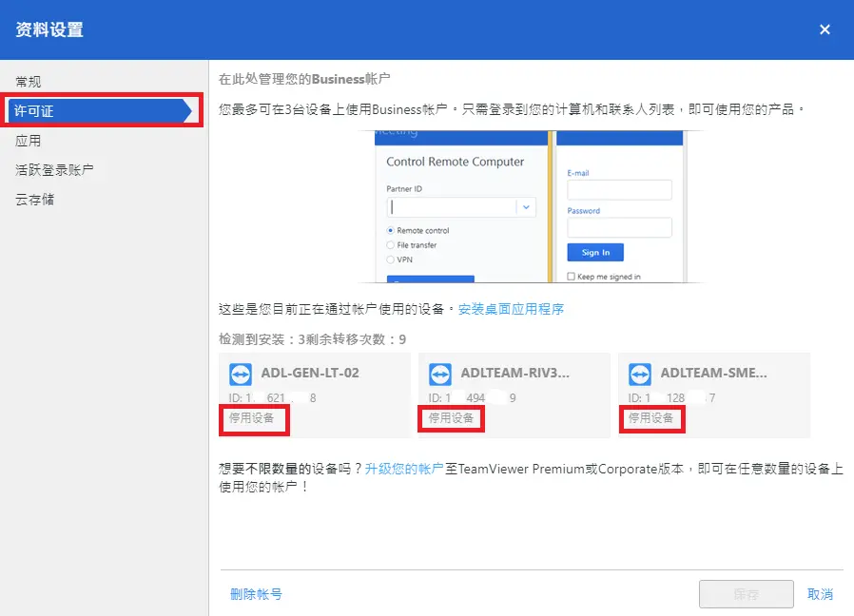Close the 资料设置 dialog
Viewport: 854px width, 616px height.
pos(825,29)
